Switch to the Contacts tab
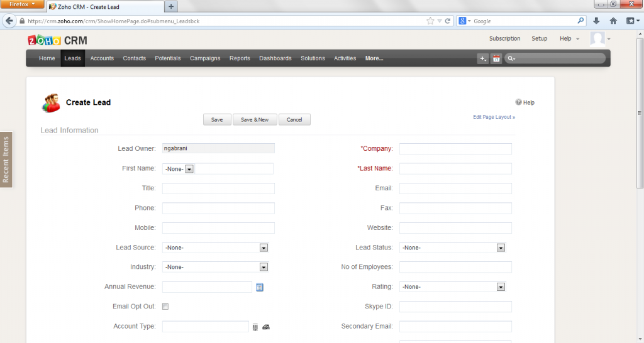Viewport: 644px width, 343px height. click(134, 58)
